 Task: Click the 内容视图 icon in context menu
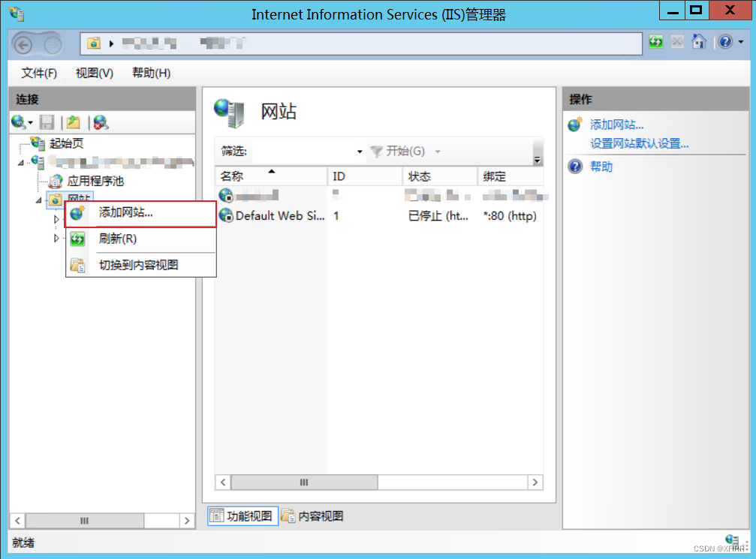tap(77, 265)
